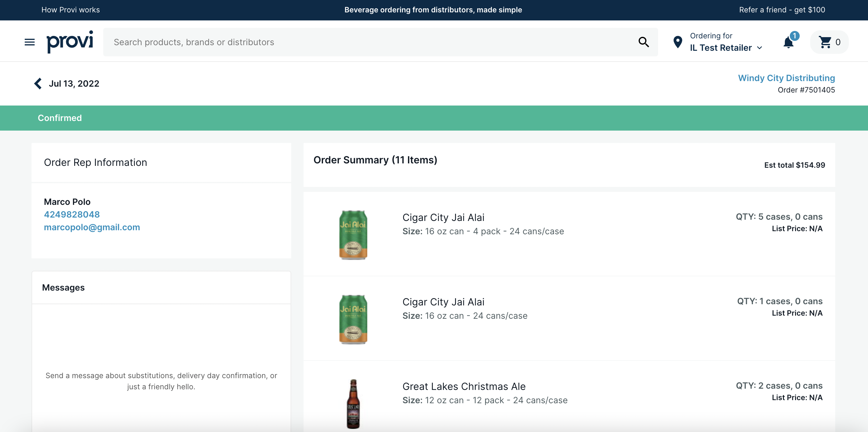Open the shopping cart

pyautogui.click(x=829, y=42)
